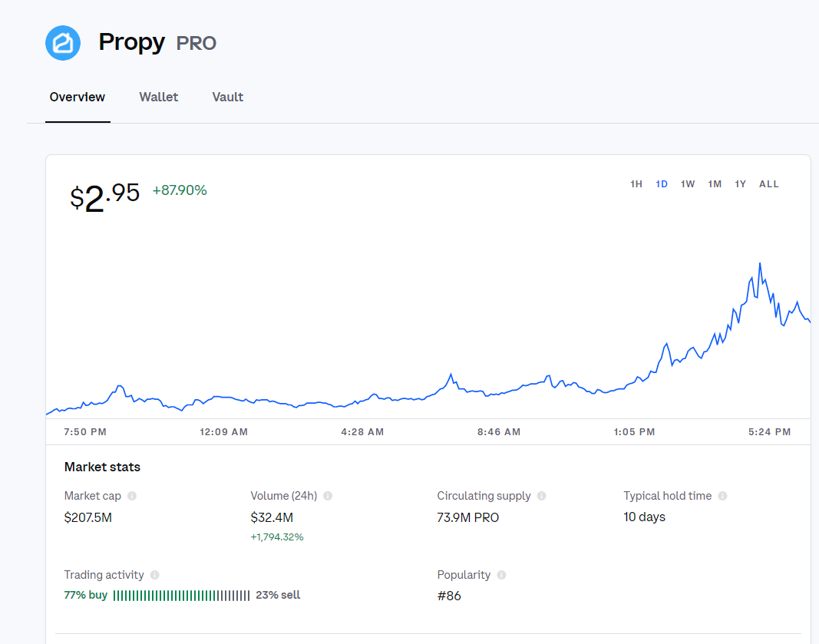Select the 1W chart range

pos(688,184)
